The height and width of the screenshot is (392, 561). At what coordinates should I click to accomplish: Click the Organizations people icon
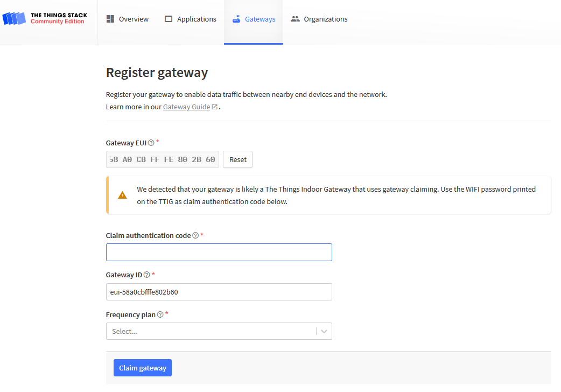pos(295,19)
